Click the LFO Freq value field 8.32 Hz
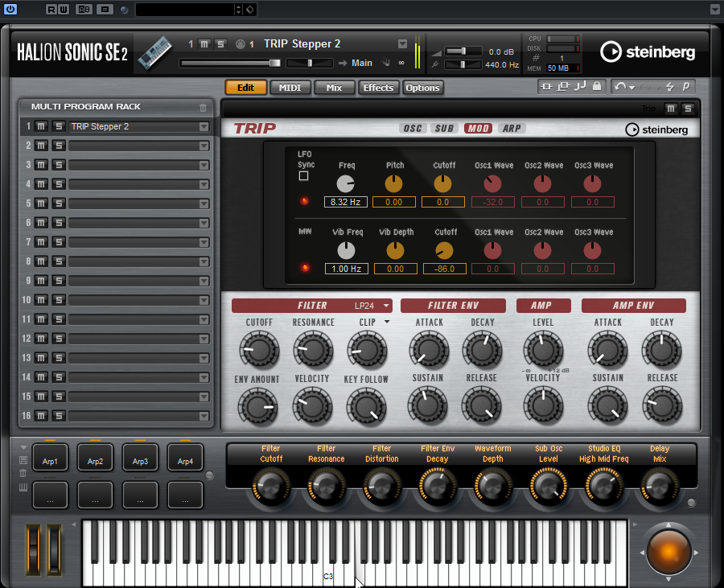 346,202
